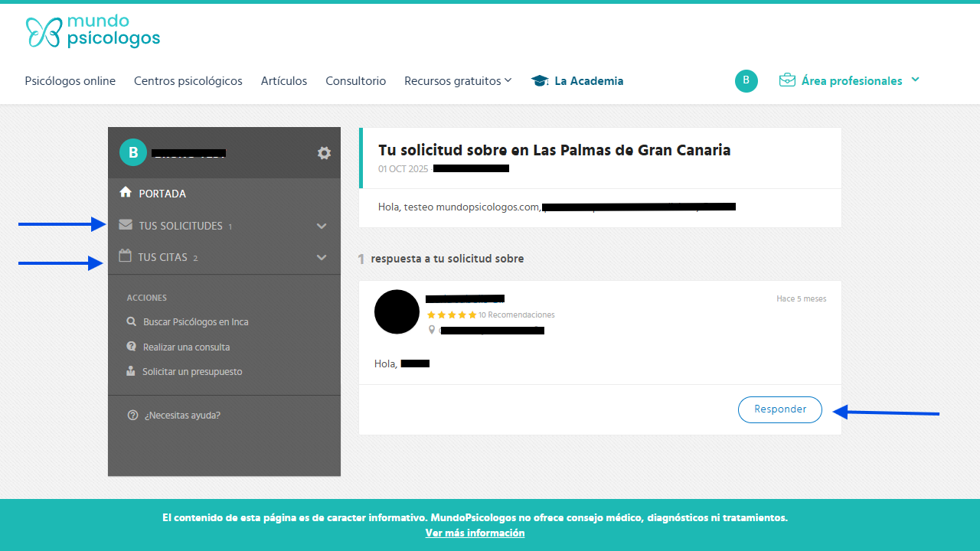980x551 pixels.
Task: Expand the Tus Citas chevron
Action: [322, 257]
